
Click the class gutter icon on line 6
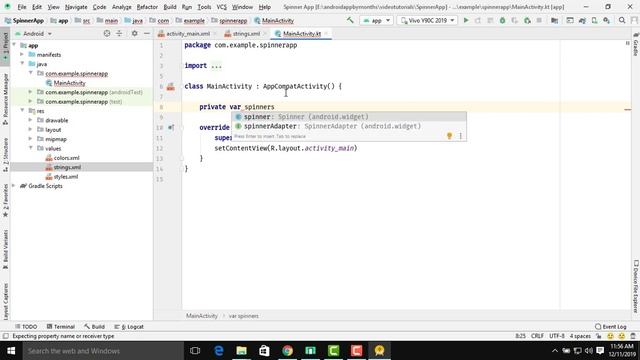tap(171, 87)
